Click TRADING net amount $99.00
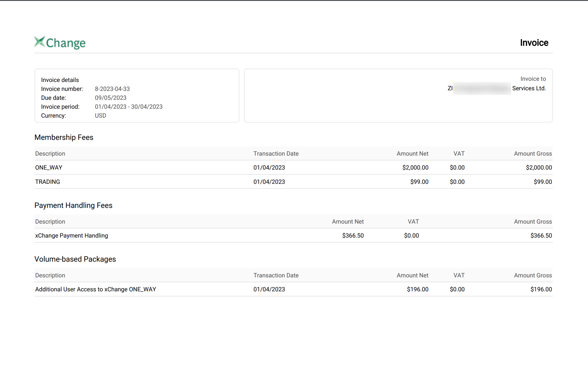Screen dimensions: 588x370 pos(419,182)
